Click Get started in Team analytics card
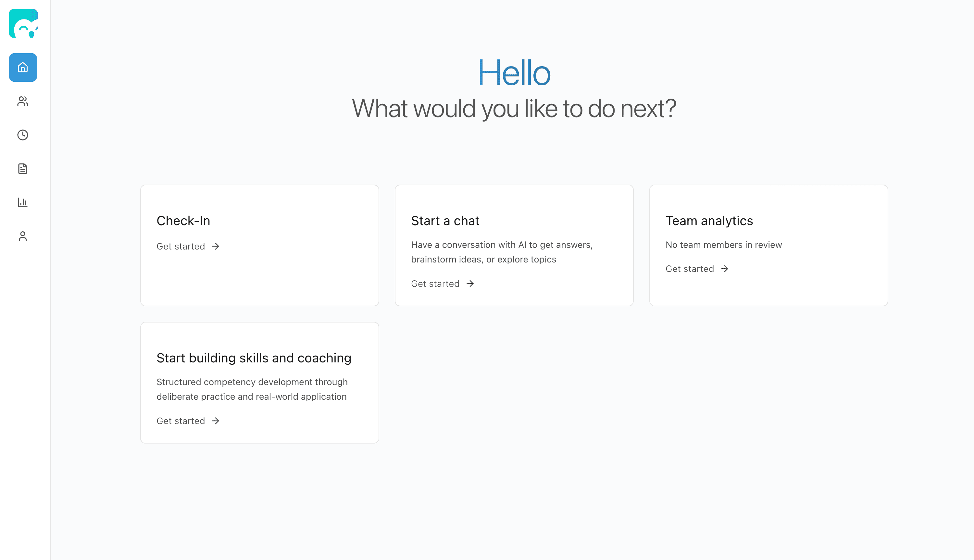 [x=690, y=268]
